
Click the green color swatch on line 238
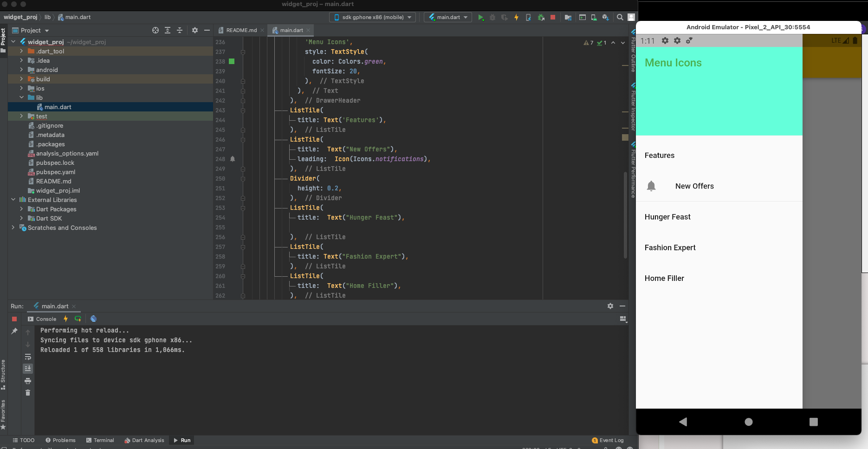coord(232,61)
